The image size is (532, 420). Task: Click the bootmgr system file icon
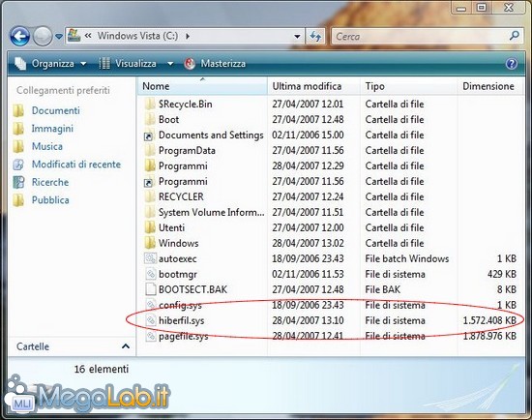coord(150,274)
